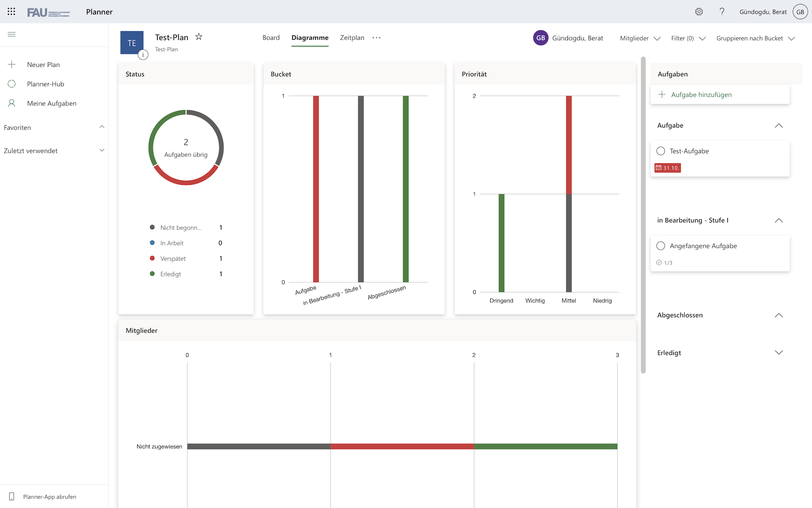Collapse in Bearbeitung - Stufe I group
The width and height of the screenshot is (812, 508).
pyautogui.click(x=779, y=220)
